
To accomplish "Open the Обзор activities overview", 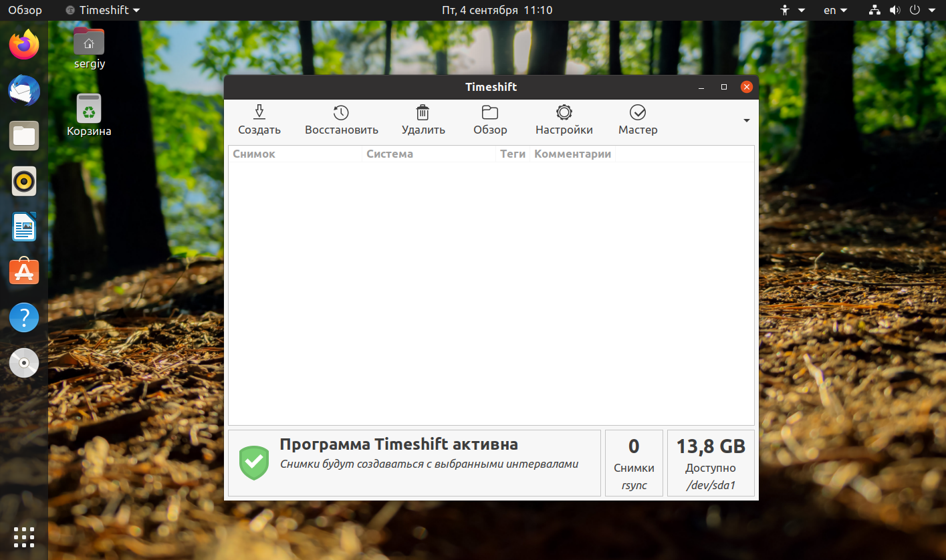I will [25, 10].
